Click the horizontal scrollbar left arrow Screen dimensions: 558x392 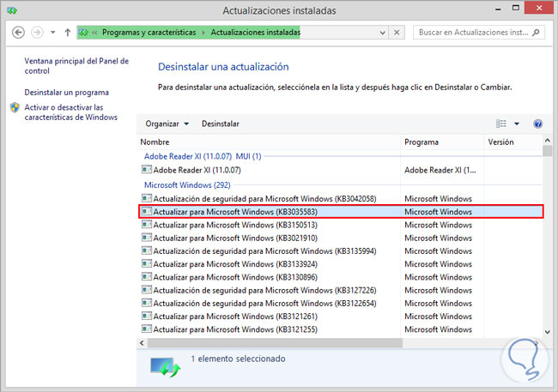pos(142,343)
